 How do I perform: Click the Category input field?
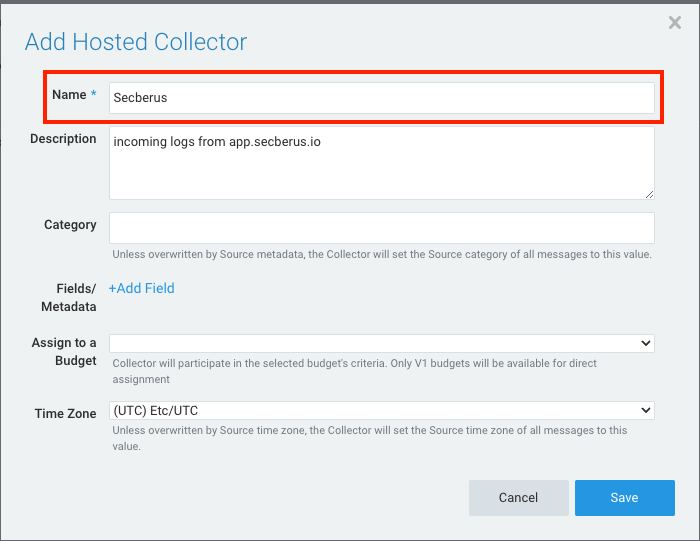(x=382, y=228)
